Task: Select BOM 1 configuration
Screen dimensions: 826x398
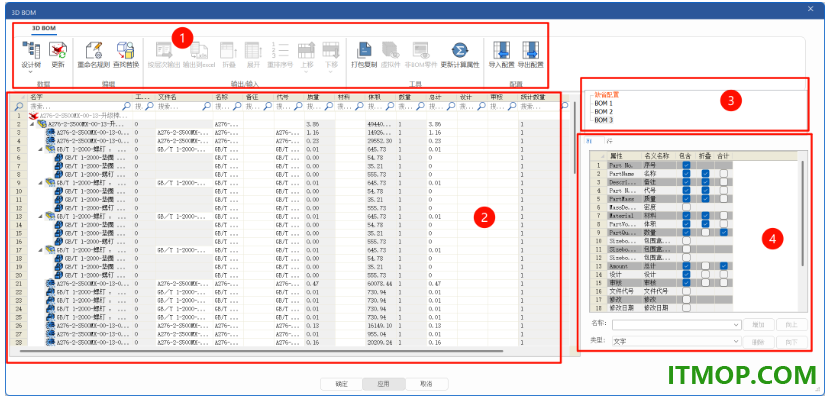Action: click(604, 104)
